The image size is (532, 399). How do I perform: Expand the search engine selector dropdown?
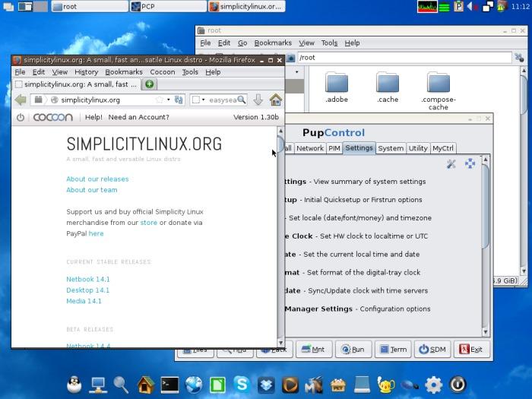click(x=203, y=100)
